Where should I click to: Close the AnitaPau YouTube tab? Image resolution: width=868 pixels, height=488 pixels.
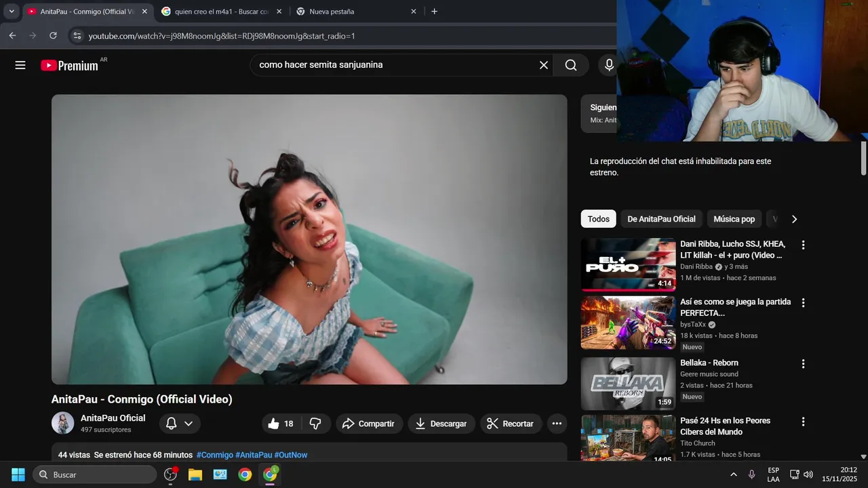tap(144, 12)
